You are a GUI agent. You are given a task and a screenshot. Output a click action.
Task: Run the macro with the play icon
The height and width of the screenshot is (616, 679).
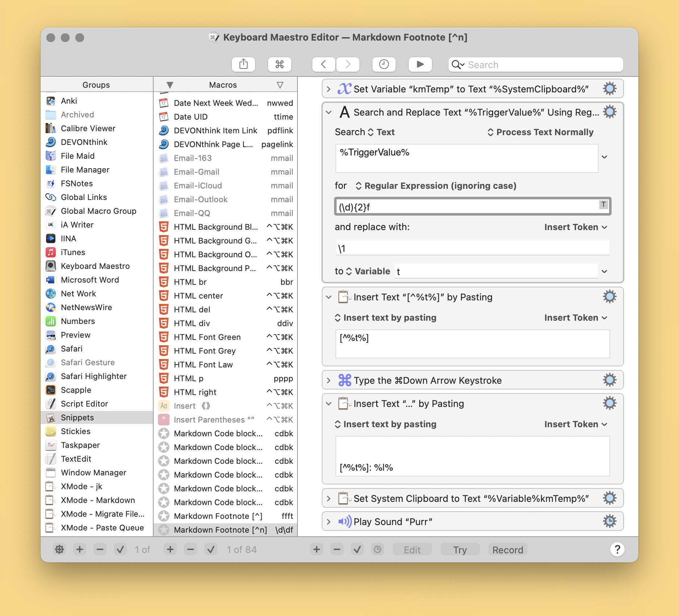click(x=420, y=64)
